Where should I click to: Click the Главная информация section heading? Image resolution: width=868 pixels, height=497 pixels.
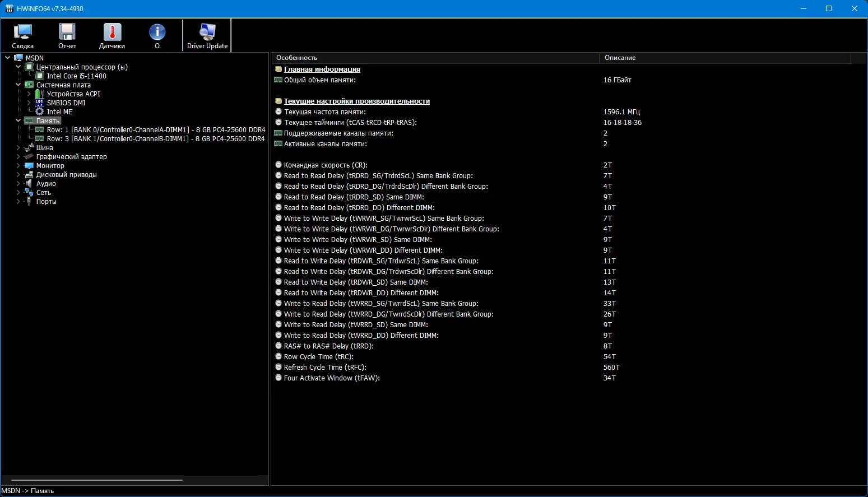tap(322, 69)
